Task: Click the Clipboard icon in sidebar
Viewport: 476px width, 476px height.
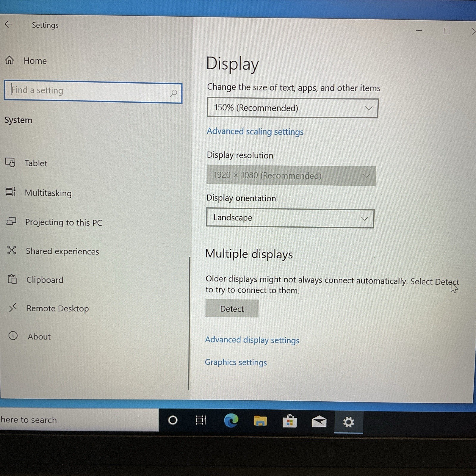Action: click(12, 279)
